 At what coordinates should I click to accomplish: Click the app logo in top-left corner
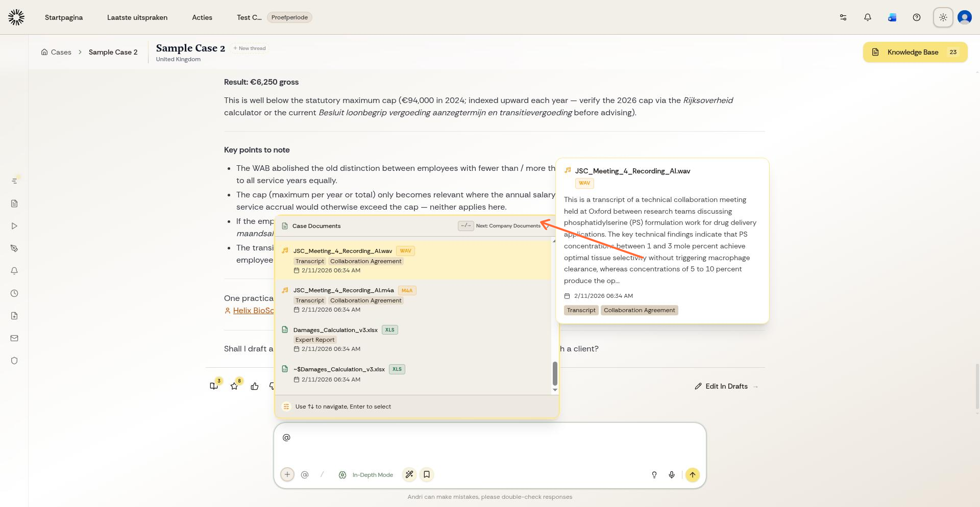(x=16, y=17)
